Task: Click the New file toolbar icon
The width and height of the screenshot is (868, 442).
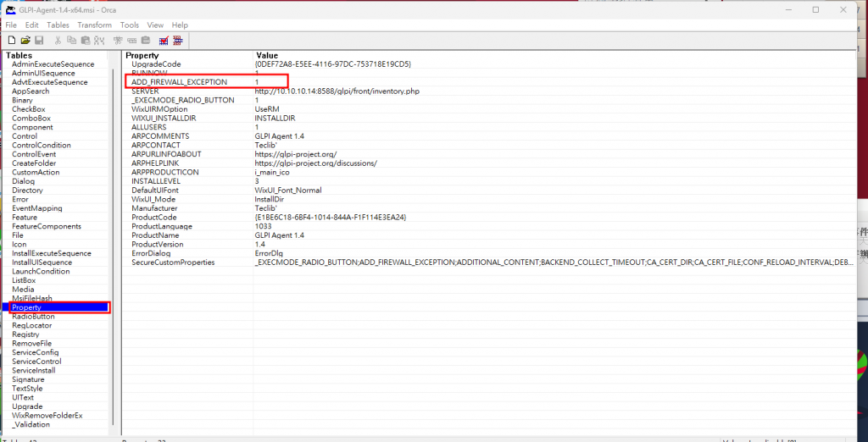Action: click(x=12, y=40)
